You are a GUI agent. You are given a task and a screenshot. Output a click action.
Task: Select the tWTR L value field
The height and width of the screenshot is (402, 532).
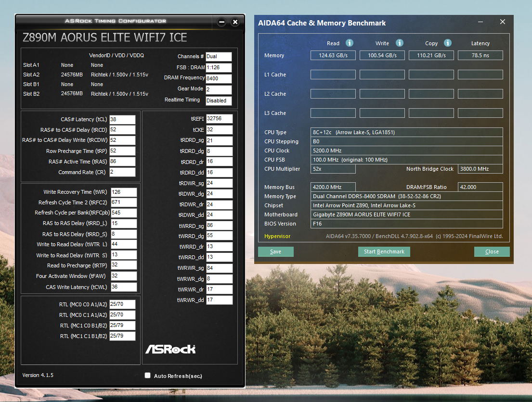point(124,244)
